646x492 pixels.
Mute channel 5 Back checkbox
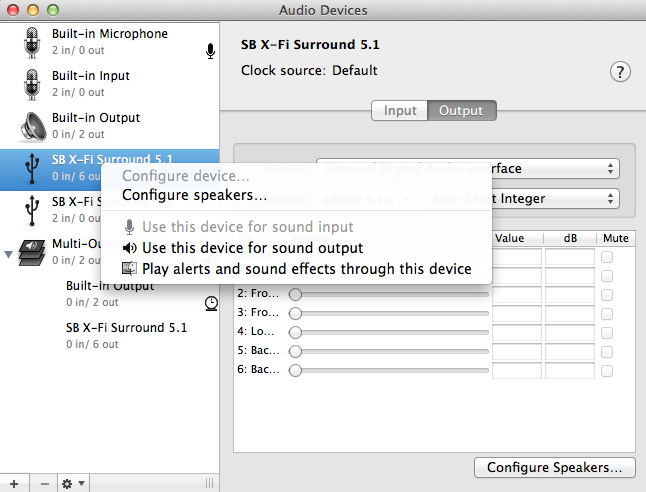click(x=607, y=352)
